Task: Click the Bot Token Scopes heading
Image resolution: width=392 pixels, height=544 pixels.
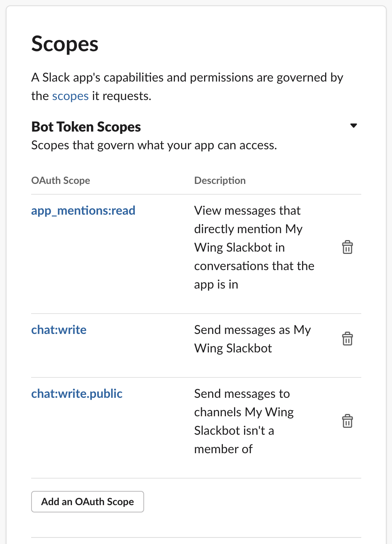Action: click(86, 127)
